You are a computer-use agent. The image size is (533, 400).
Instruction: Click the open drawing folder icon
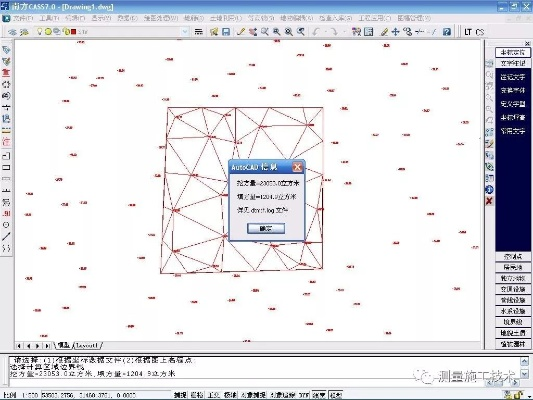point(214,32)
